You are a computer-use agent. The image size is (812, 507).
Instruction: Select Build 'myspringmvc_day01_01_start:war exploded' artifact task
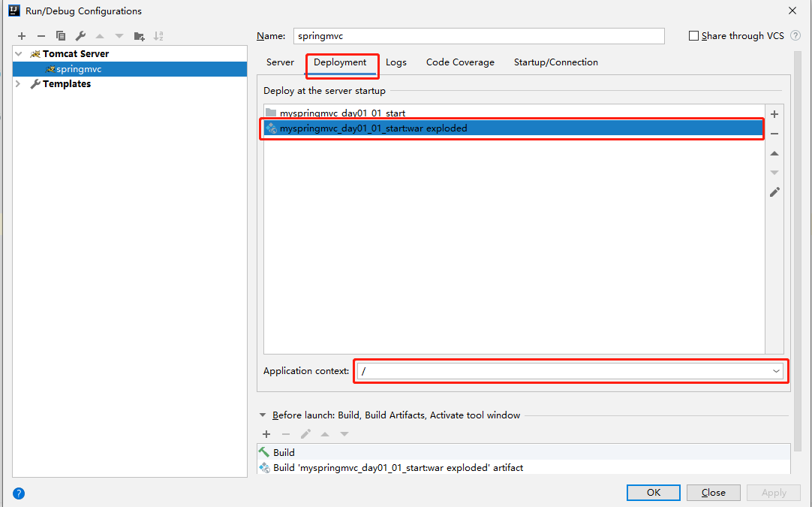coord(524,468)
